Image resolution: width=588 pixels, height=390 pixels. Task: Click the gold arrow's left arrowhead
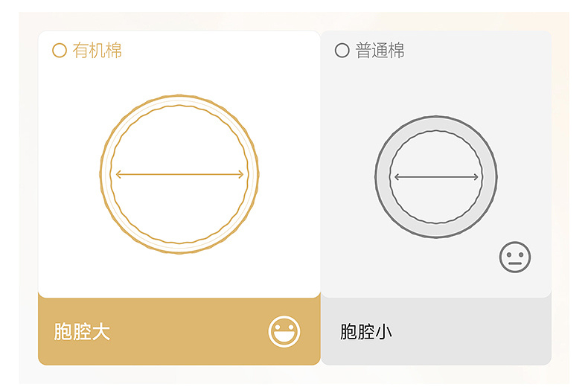tap(118, 175)
